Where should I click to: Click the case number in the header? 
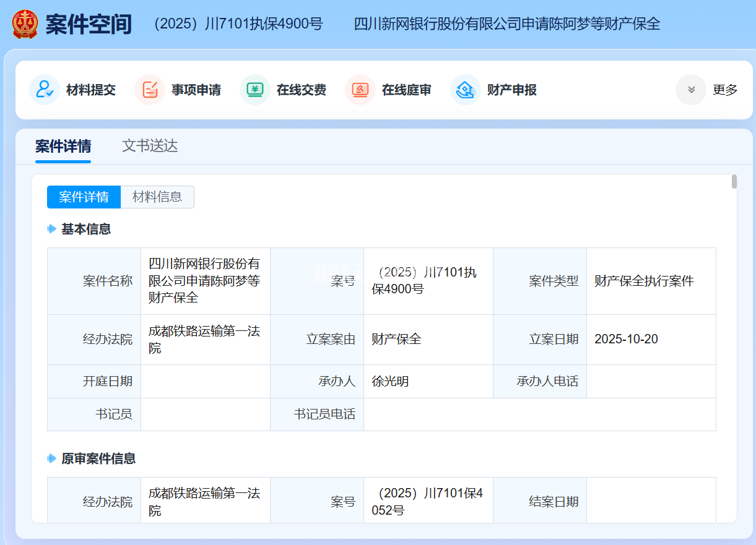238,24
